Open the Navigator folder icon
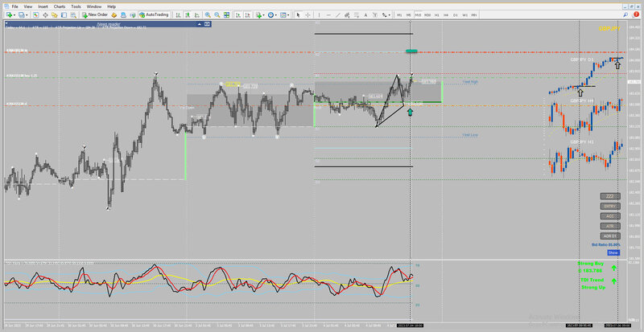Viewport: 644px width, 332px height. (54, 14)
